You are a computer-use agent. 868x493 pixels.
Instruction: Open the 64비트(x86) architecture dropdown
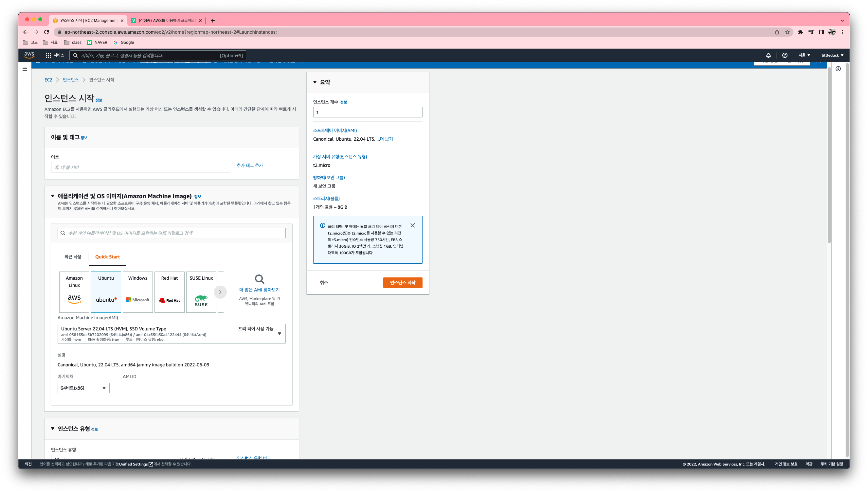point(83,388)
